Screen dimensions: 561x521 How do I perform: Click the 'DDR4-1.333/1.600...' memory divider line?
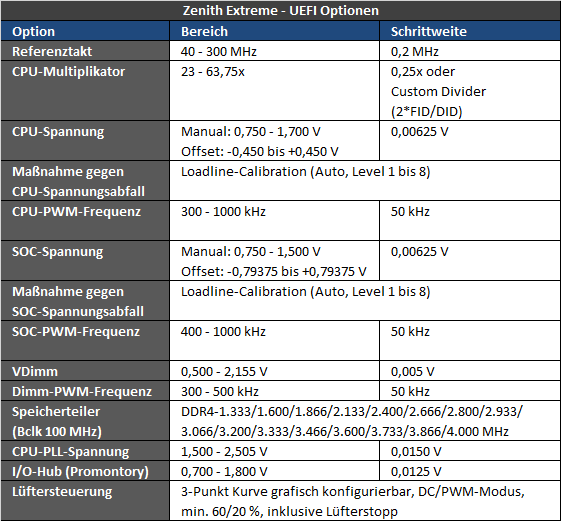point(352,412)
